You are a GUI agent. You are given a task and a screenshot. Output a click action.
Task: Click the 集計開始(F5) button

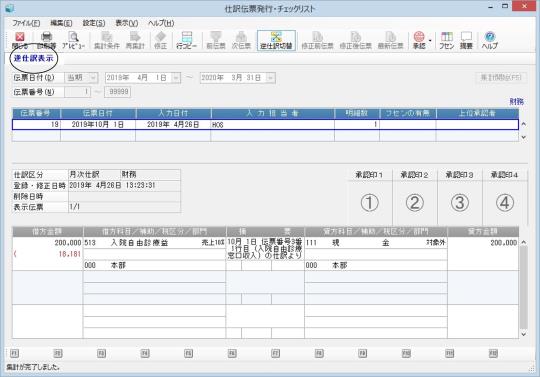pyautogui.click(x=501, y=77)
